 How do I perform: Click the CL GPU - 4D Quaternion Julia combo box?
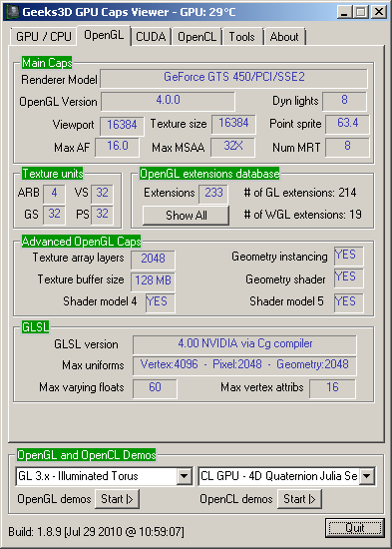click(x=287, y=476)
